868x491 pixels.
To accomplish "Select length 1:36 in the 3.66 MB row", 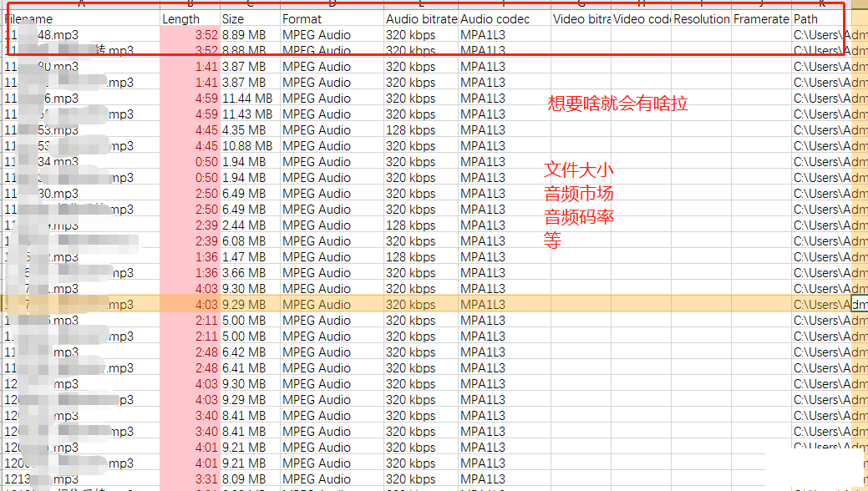I will (x=190, y=273).
